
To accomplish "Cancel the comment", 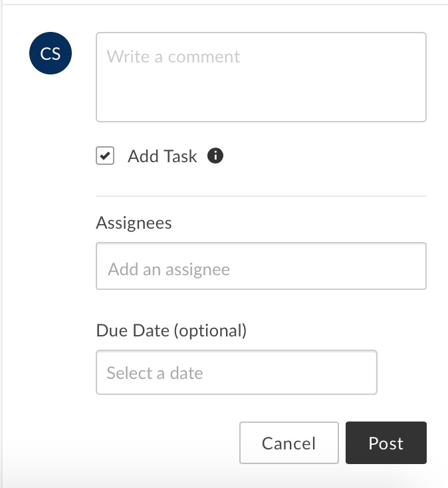I will pyautogui.click(x=289, y=443).
